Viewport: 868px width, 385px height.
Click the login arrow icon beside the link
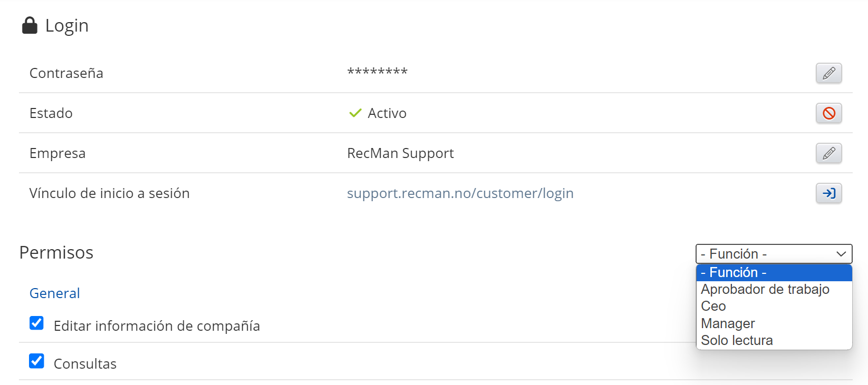tap(828, 193)
